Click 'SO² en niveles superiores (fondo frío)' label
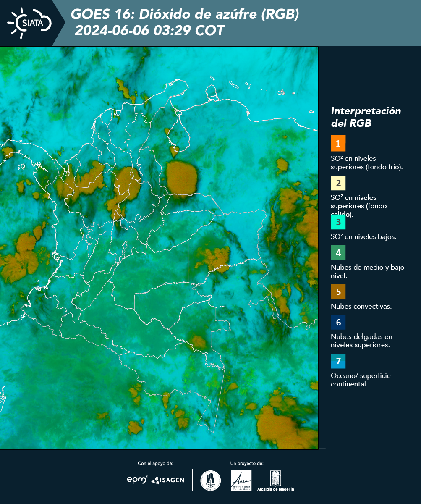 [x=366, y=163]
